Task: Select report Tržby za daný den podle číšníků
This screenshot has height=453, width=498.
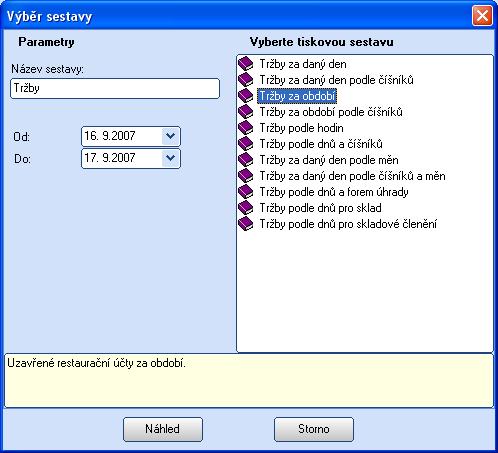Action: click(x=336, y=80)
